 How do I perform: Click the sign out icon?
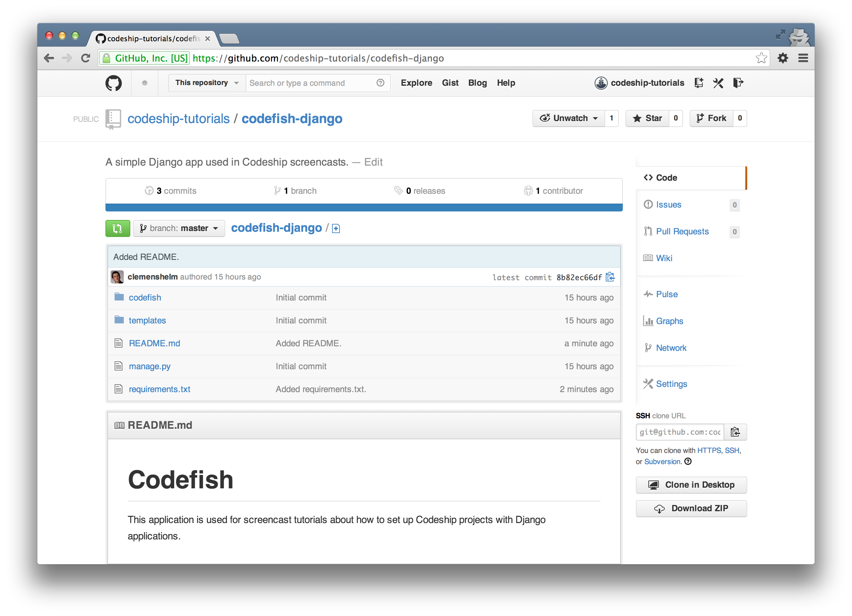coord(738,83)
